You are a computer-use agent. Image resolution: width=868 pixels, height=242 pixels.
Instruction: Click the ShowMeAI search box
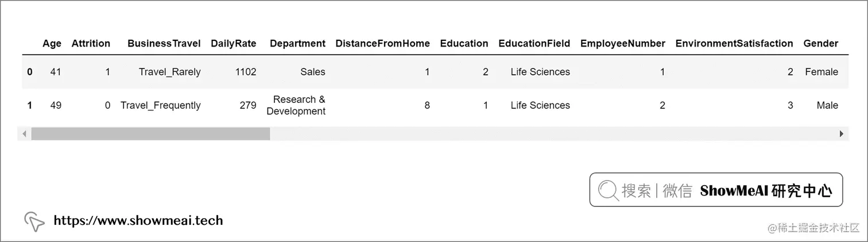point(716,190)
